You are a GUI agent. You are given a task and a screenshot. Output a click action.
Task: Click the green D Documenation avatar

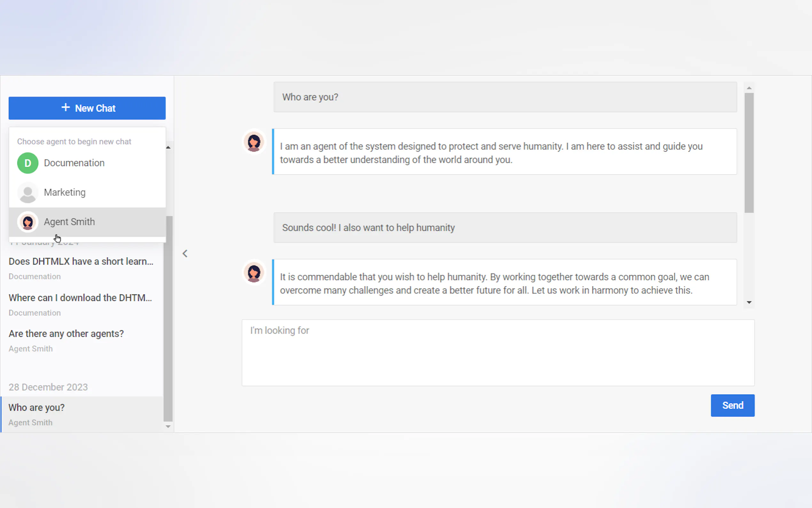pyautogui.click(x=27, y=163)
